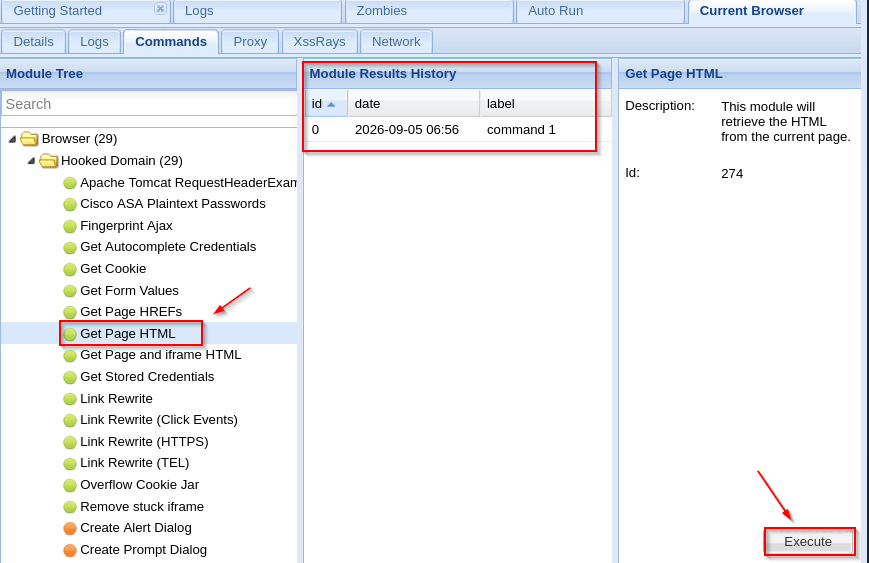869x563 pixels.
Task: Select Cisco ASA Plaintext Passwords module
Action: pos(173,204)
